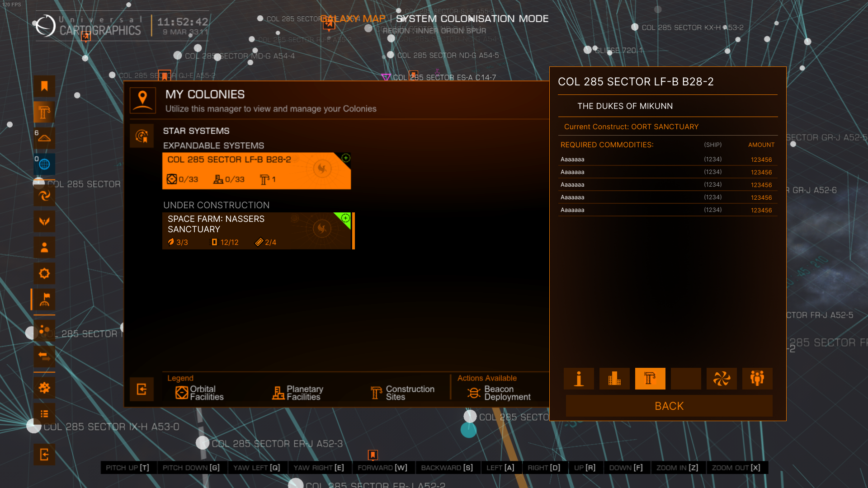Click the ZOOM IN [Z] control hint
The width and height of the screenshot is (868, 488).
coord(677,468)
